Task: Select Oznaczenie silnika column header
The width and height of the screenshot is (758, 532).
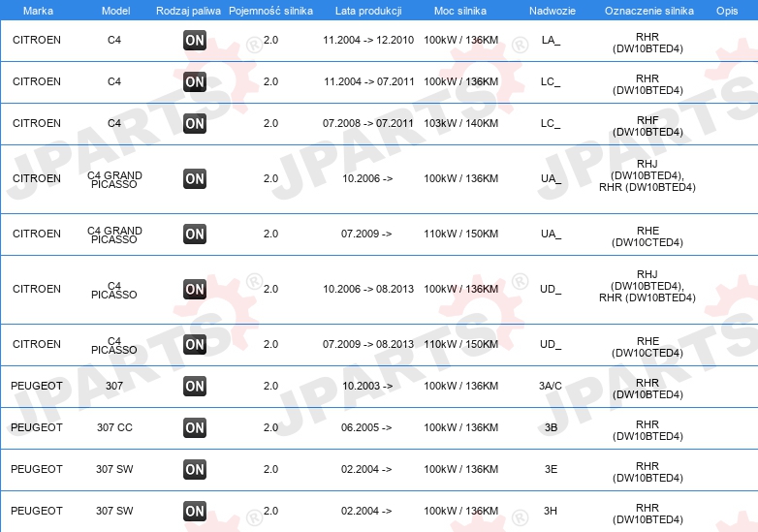Action: [x=649, y=11]
